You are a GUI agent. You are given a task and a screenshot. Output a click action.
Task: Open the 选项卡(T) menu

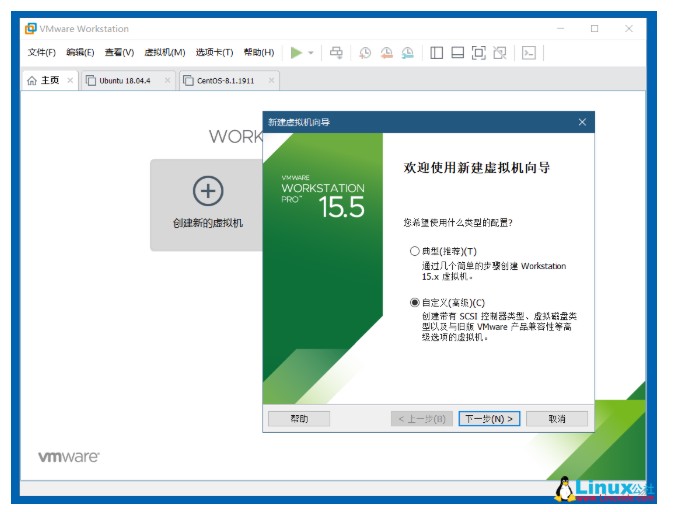click(214, 52)
